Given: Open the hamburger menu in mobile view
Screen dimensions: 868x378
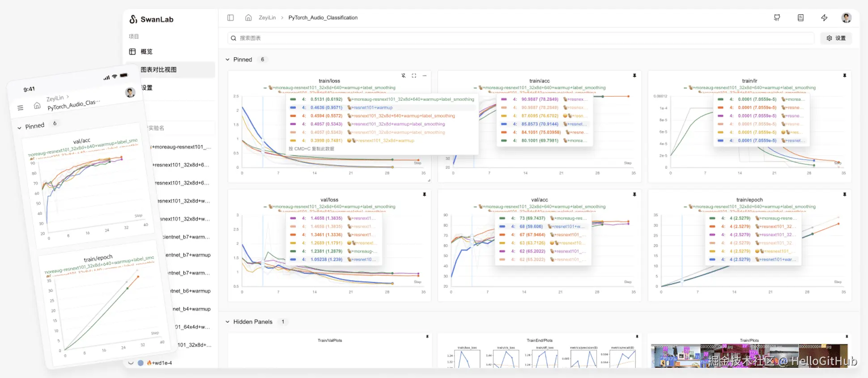Looking at the screenshot, I should pos(20,108).
